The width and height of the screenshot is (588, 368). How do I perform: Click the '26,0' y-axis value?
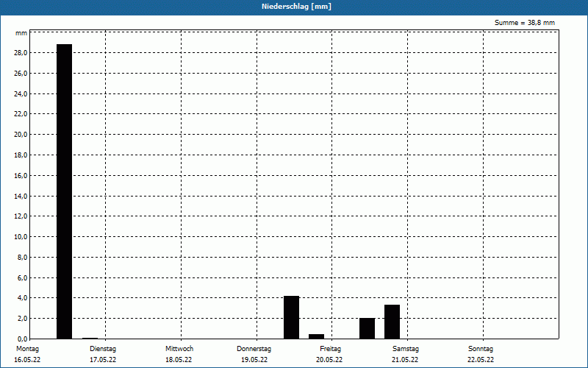pyautogui.click(x=21, y=74)
